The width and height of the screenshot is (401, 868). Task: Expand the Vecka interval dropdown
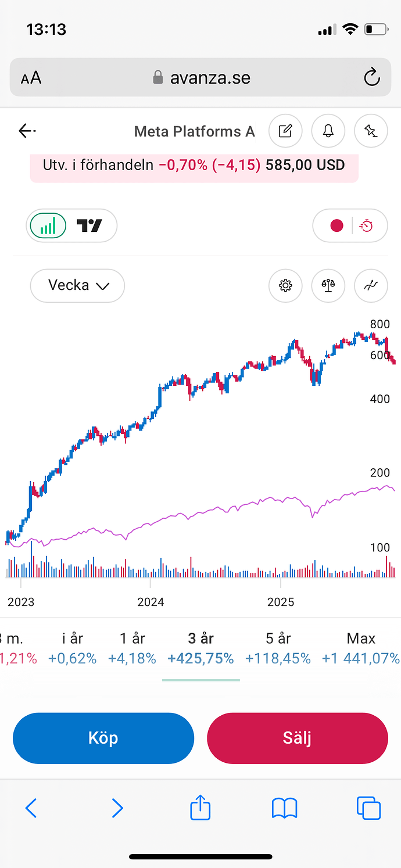point(77,285)
